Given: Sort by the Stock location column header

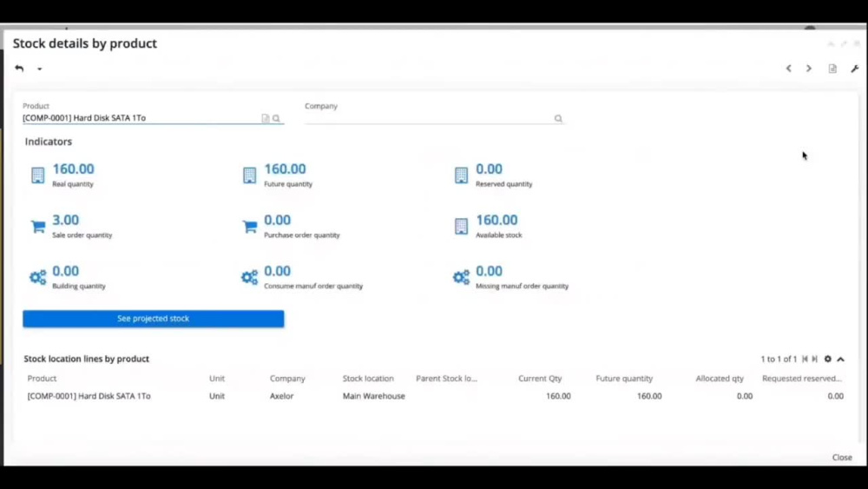Looking at the screenshot, I should (368, 378).
